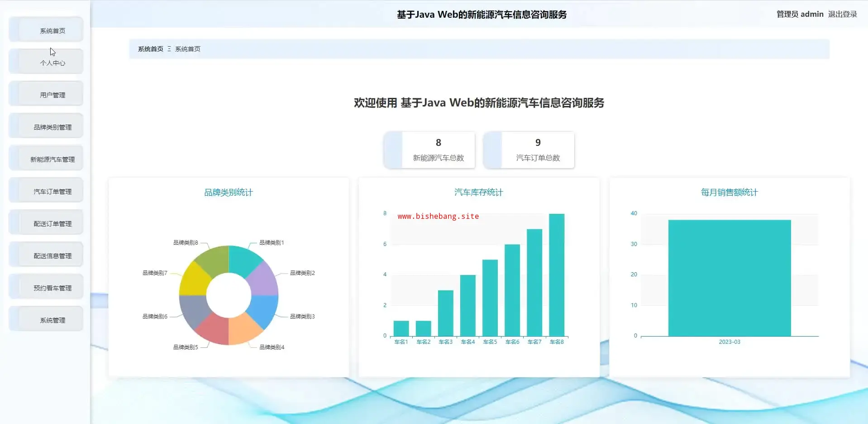Click the 车名3 bar in stock chart
Viewport: 868px width, 424px height.
pyautogui.click(x=445, y=313)
